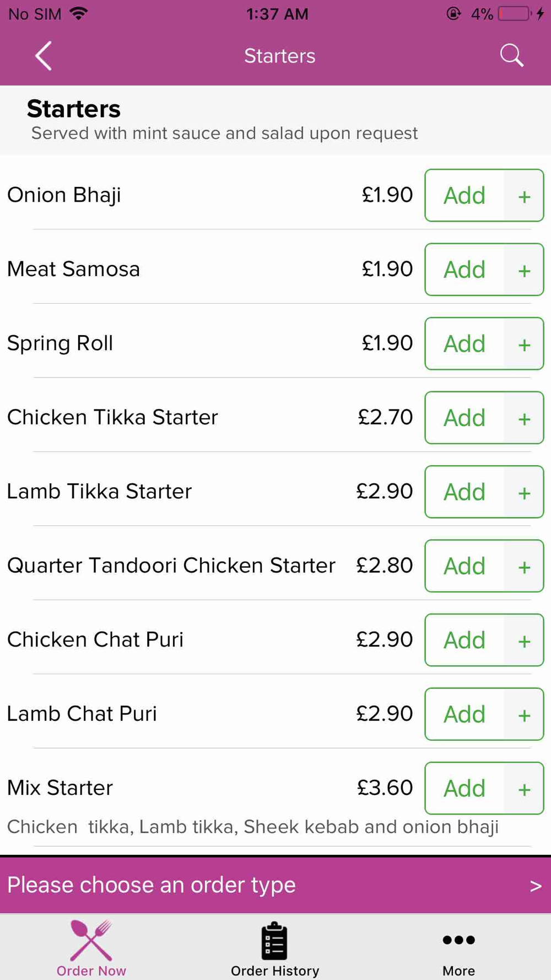Screen dimensions: 551x980
Task: Tap the back arrow icon
Action: [44, 56]
